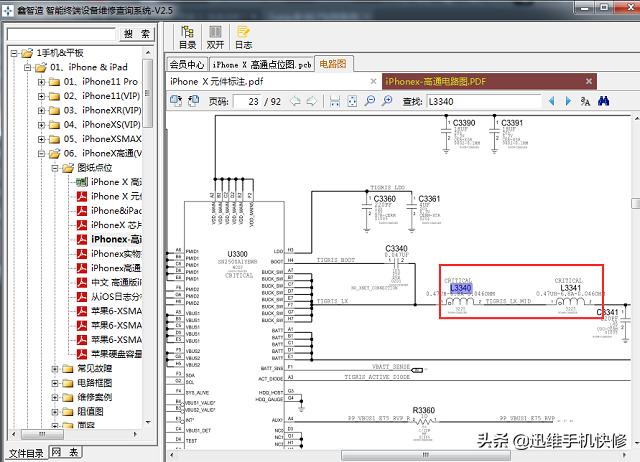The image size is (640, 462).
Task: Switch to the 网表 bottom tab
Action: [x=65, y=452]
